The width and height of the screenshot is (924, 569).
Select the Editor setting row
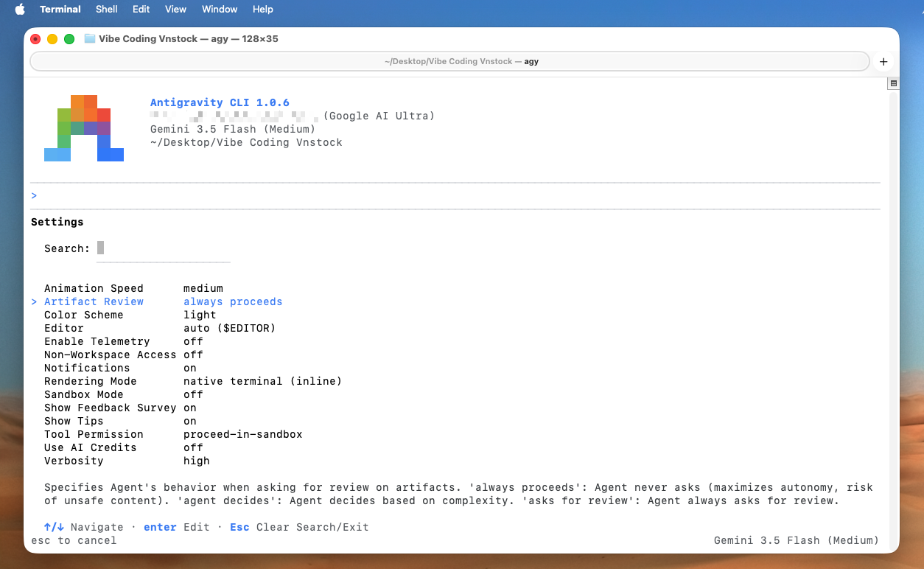point(160,328)
